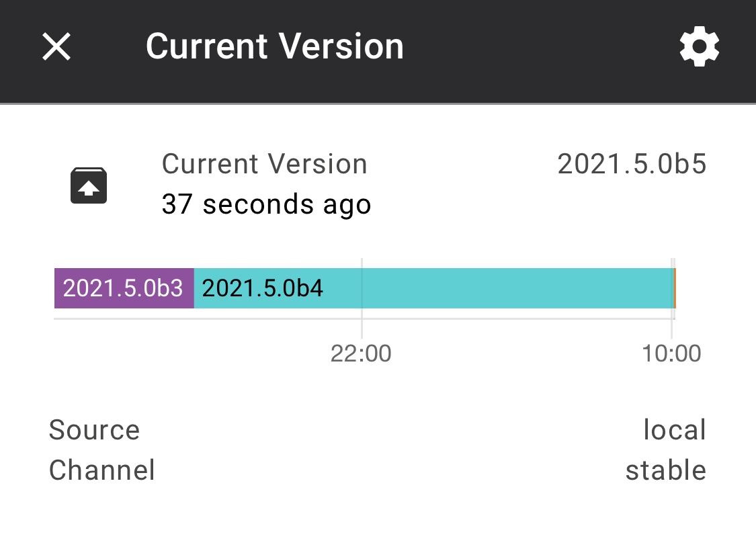The height and width of the screenshot is (553, 756).
Task: Click the 2021.5.0b5 version text
Action: [x=631, y=163]
